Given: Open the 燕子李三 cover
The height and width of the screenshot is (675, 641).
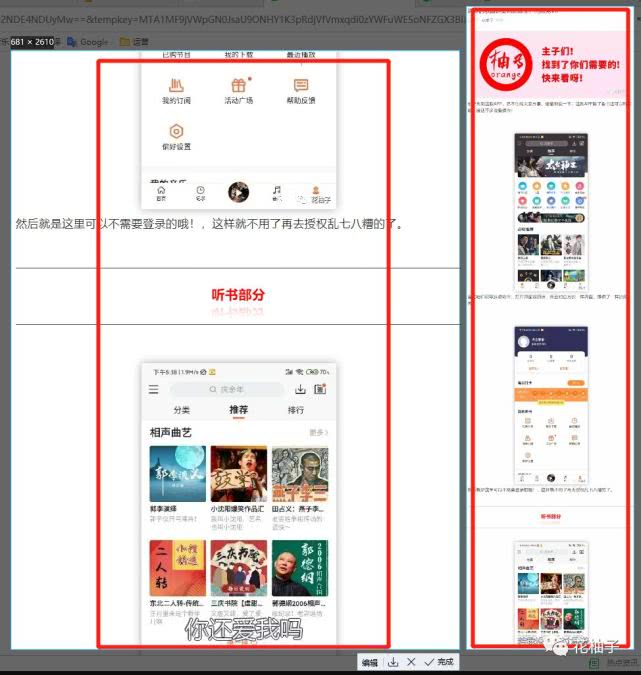Looking at the screenshot, I should pos(300,474).
